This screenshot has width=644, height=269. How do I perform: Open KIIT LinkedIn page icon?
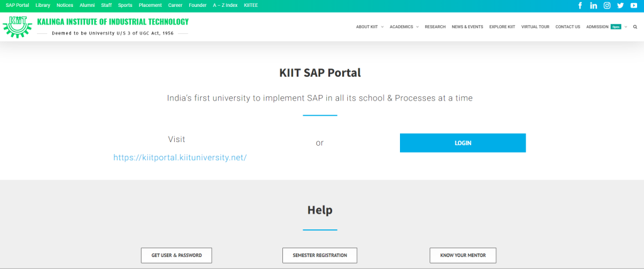point(594,5)
